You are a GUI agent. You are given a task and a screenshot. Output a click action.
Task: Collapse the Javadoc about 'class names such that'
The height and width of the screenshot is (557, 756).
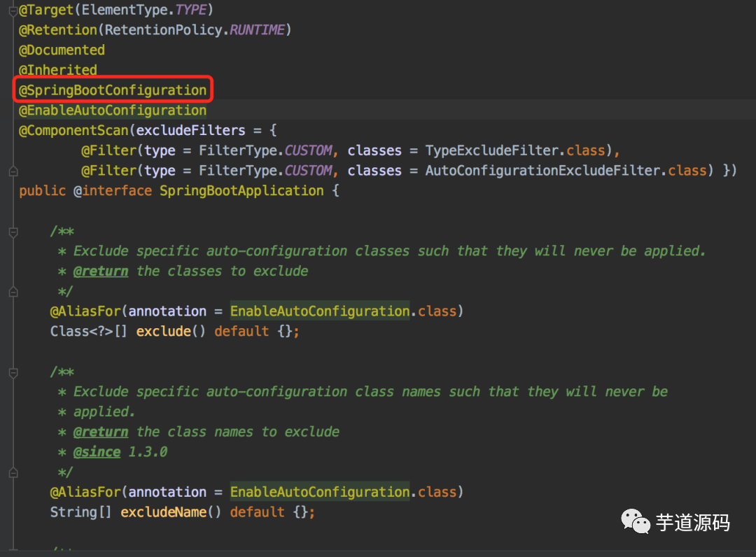pos(13,373)
